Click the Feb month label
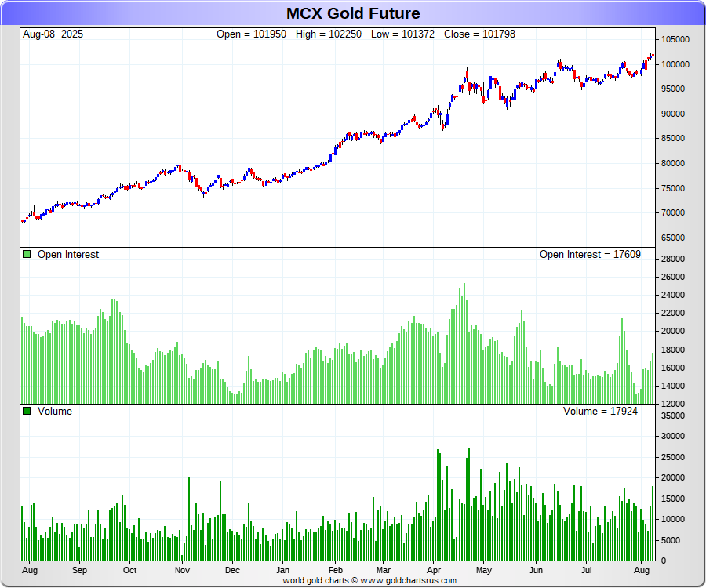The width and height of the screenshot is (706, 588). tap(336, 570)
